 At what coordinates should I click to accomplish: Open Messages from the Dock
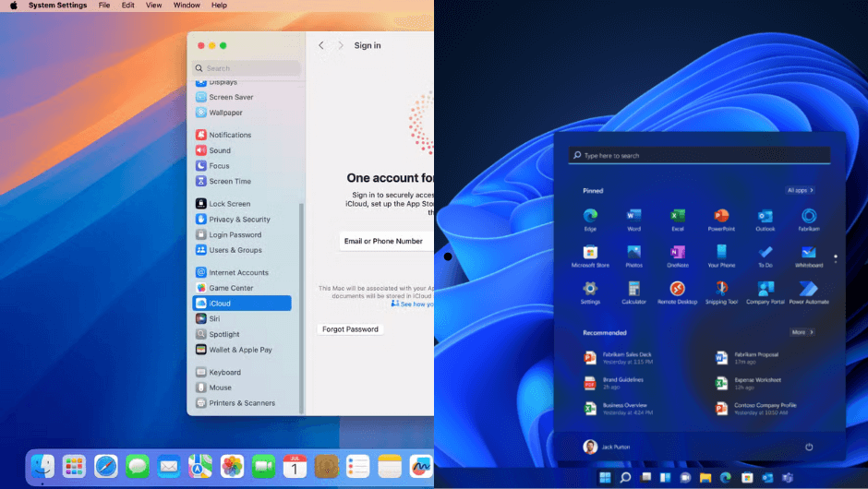(x=138, y=467)
